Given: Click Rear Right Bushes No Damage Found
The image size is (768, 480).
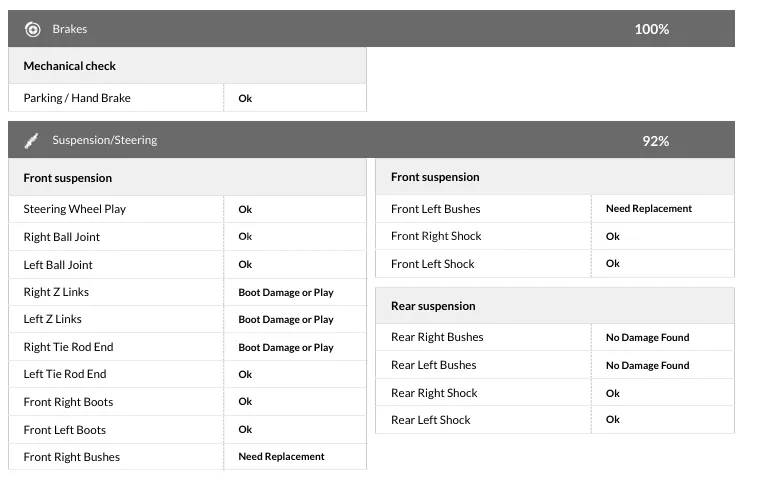Looking at the screenshot, I should pyautogui.click(x=647, y=337).
